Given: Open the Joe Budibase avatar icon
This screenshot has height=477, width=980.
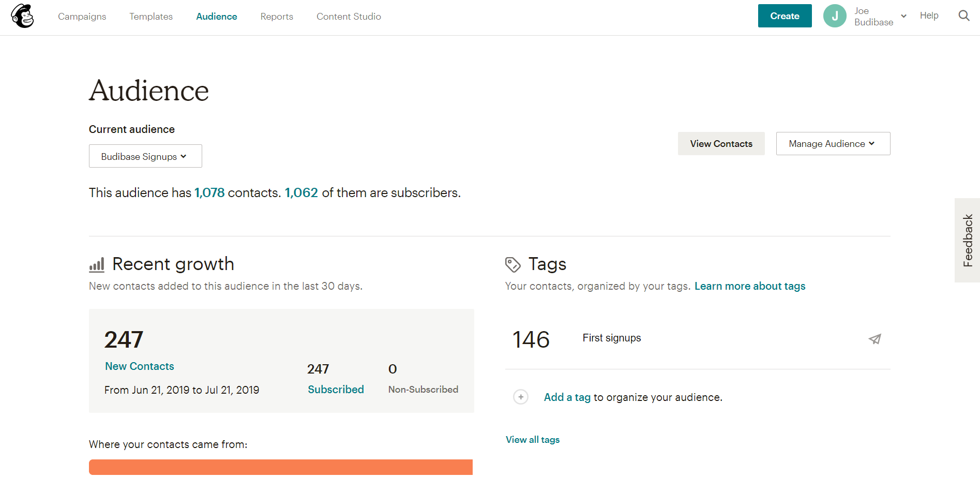Looking at the screenshot, I should click(x=835, y=16).
